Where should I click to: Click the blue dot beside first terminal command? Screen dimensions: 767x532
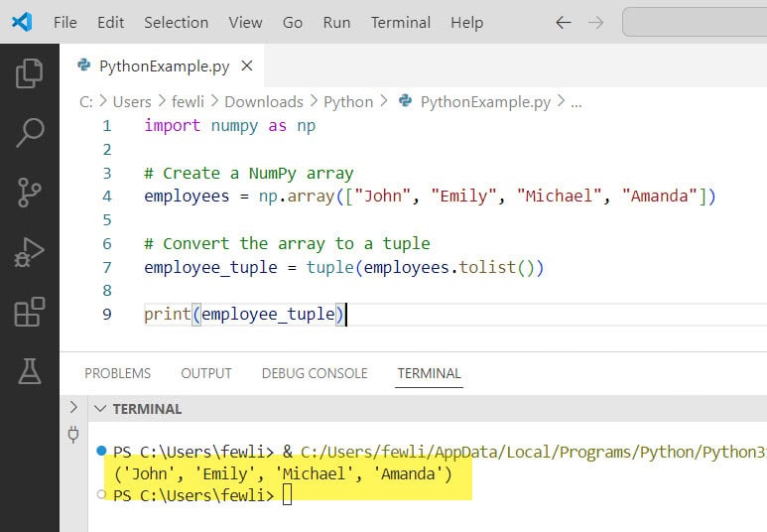pyautogui.click(x=101, y=451)
